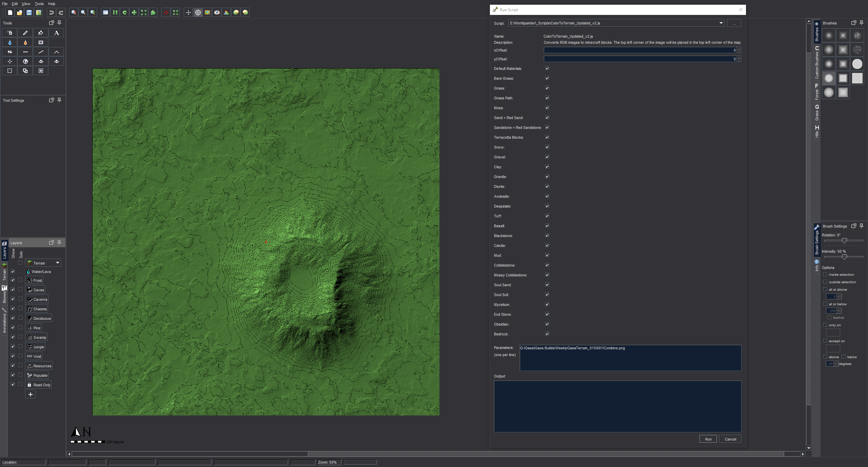Image resolution: width=868 pixels, height=467 pixels.
Task: Click the Rotate world green arrow icon
Action: click(x=125, y=13)
